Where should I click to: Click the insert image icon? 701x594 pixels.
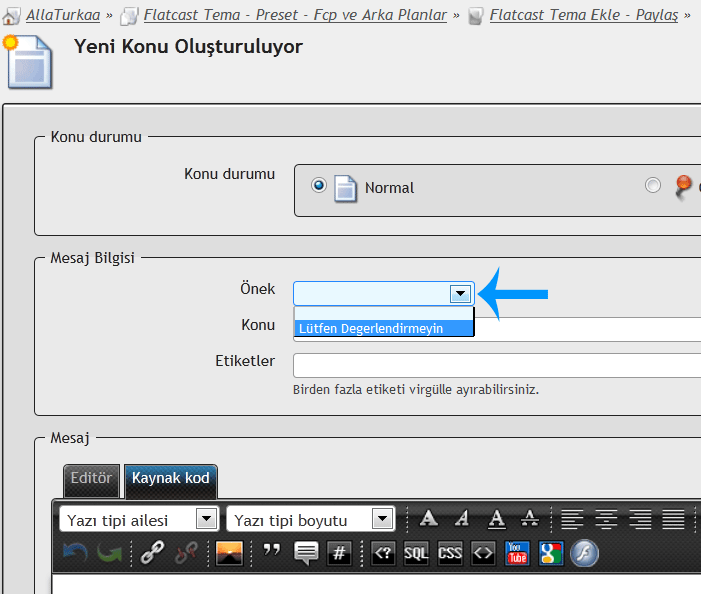pos(229,553)
